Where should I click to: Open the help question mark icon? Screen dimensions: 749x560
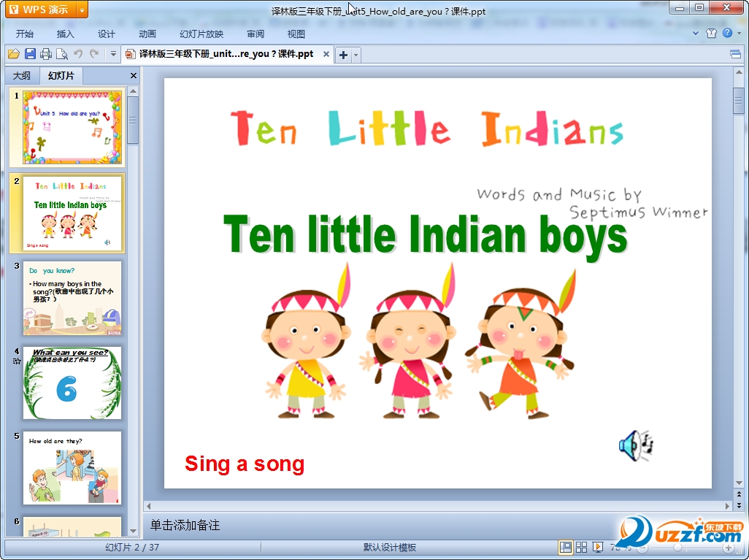tap(727, 33)
